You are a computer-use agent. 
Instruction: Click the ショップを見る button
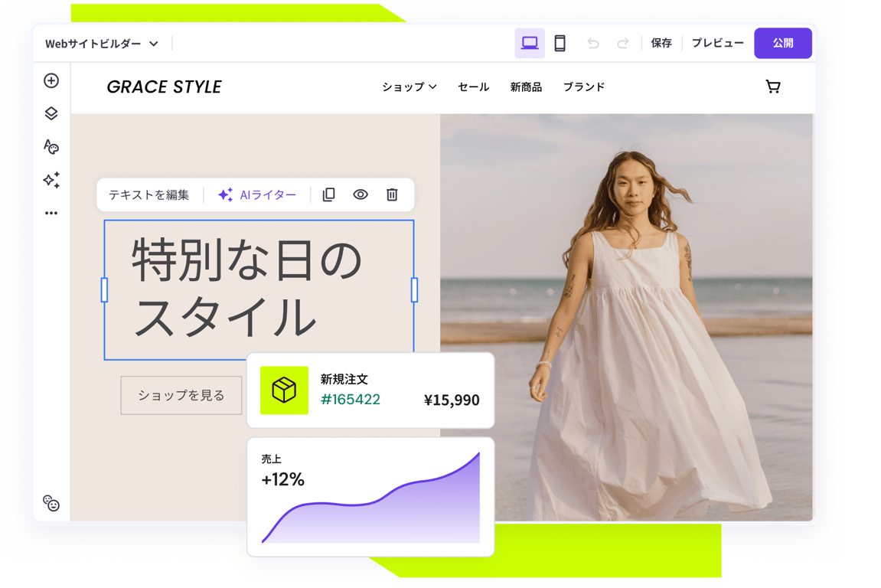click(x=181, y=396)
